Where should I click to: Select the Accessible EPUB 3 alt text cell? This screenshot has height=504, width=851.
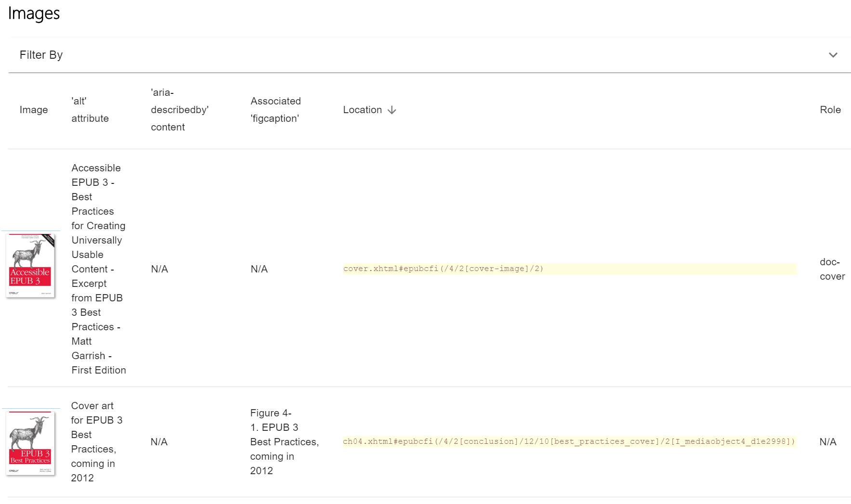pyautogui.click(x=99, y=269)
